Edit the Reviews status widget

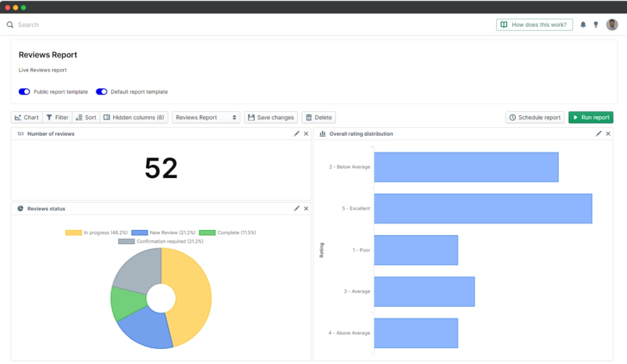pos(297,209)
